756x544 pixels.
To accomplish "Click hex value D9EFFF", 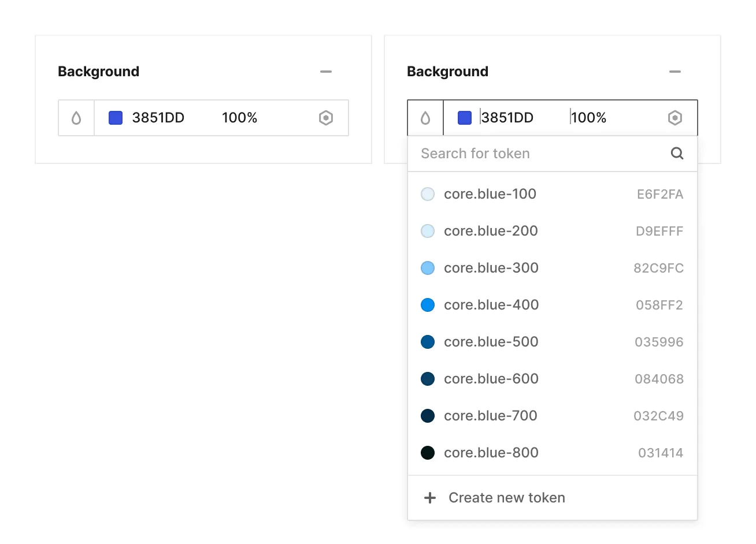I will point(659,232).
